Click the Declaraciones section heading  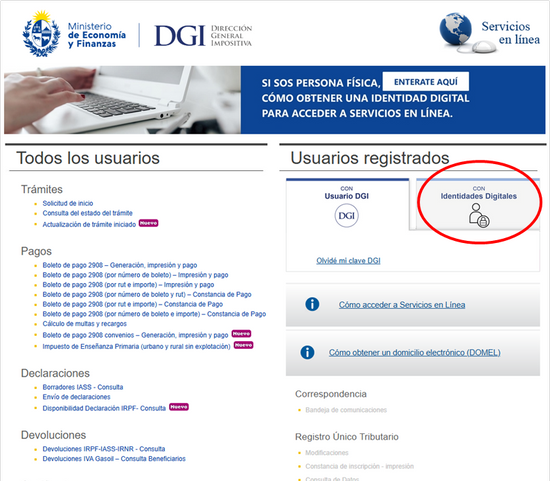click(55, 373)
